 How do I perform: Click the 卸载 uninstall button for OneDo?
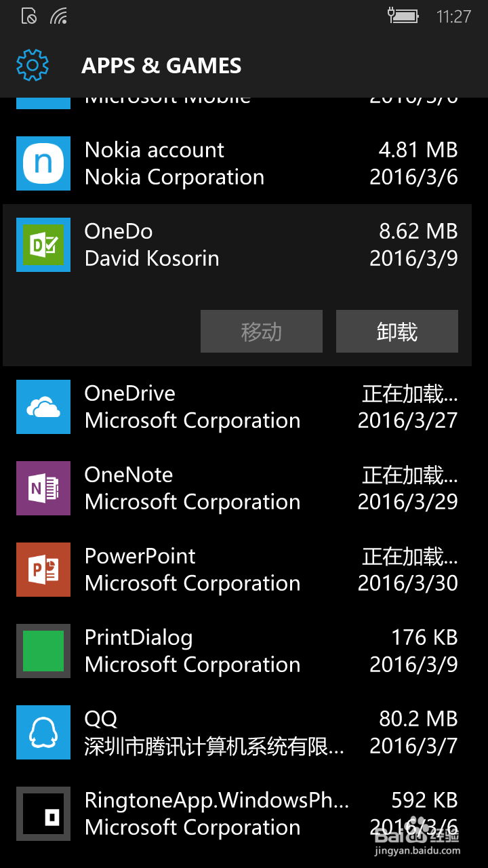397,332
